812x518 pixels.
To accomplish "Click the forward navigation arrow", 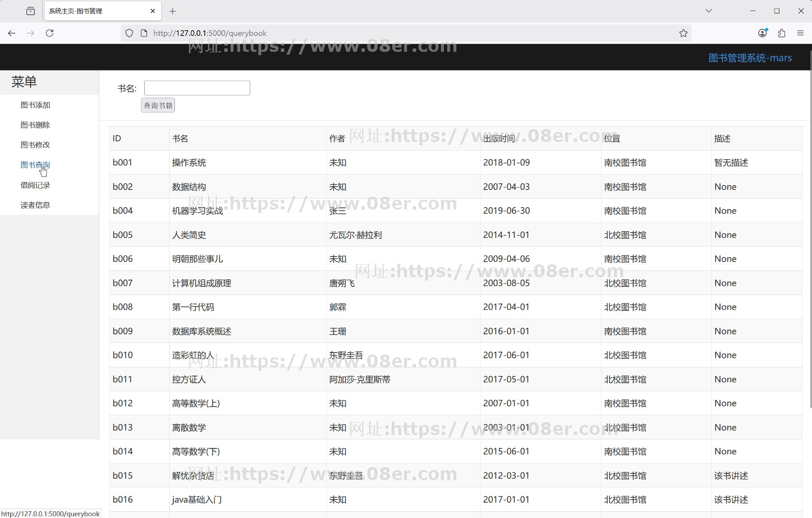I will pos(31,33).
